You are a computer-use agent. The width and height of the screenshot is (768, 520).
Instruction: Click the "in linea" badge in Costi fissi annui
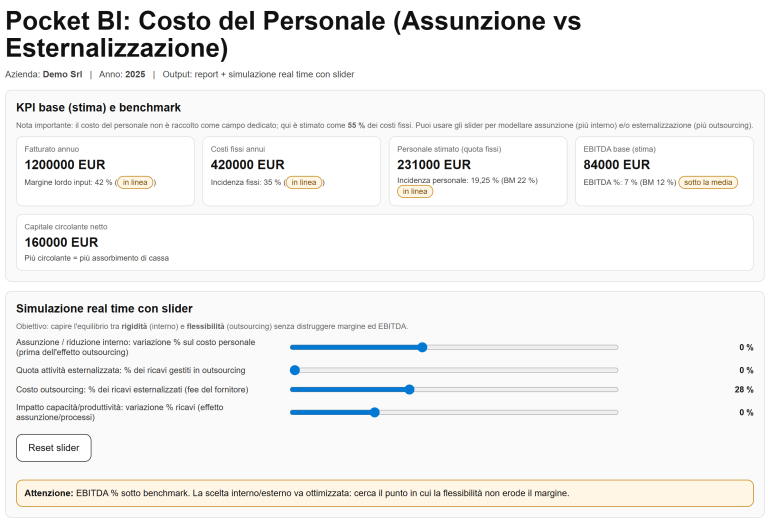click(303, 182)
